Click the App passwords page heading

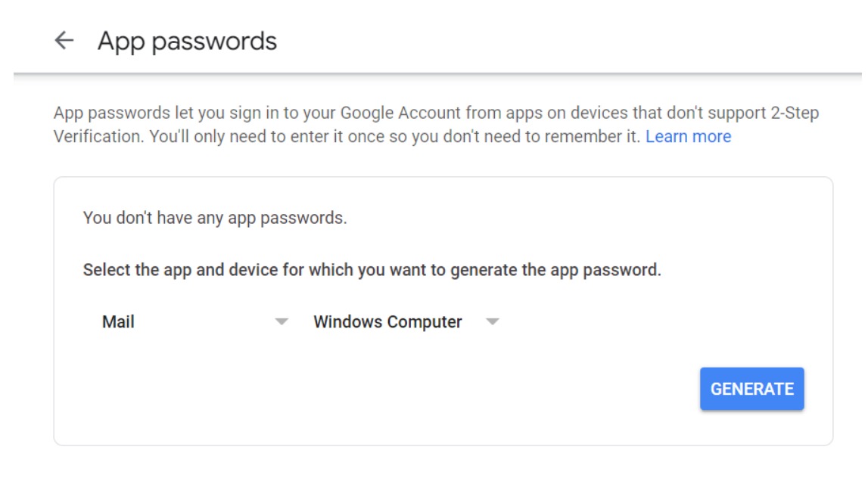(x=187, y=41)
